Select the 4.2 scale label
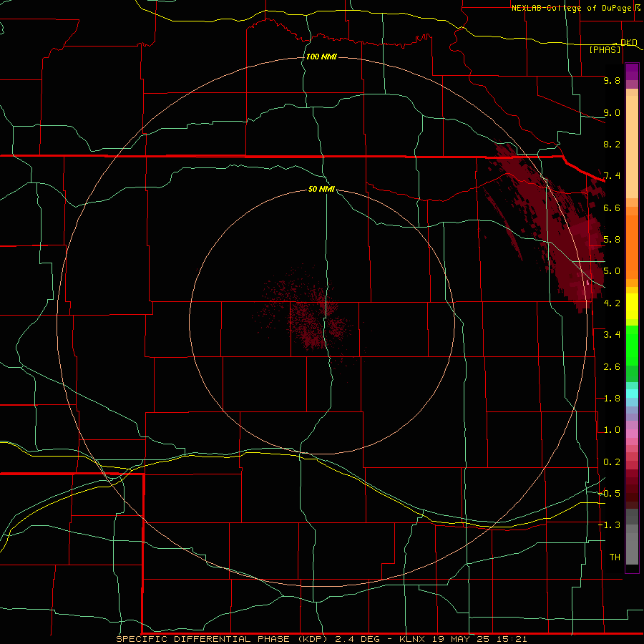This screenshot has width=644, height=644. click(x=612, y=303)
